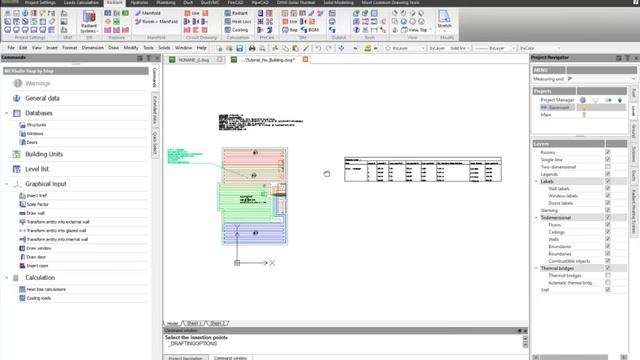Collapse the Calculation tree node
The width and height of the screenshot is (640, 360).
[7, 278]
